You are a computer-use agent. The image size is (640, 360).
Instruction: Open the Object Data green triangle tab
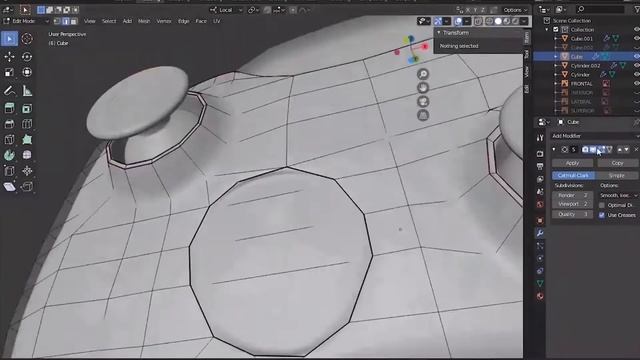(540, 283)
